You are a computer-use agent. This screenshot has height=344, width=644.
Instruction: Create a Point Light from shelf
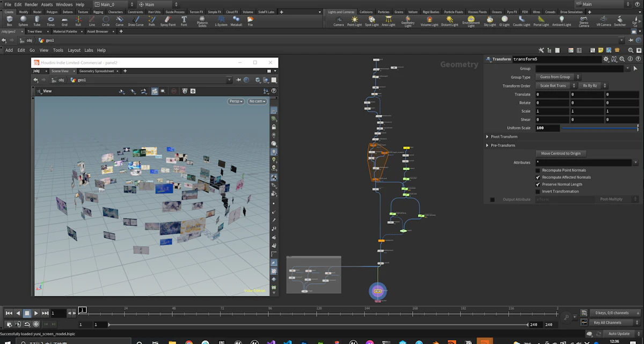pos(354,21)
